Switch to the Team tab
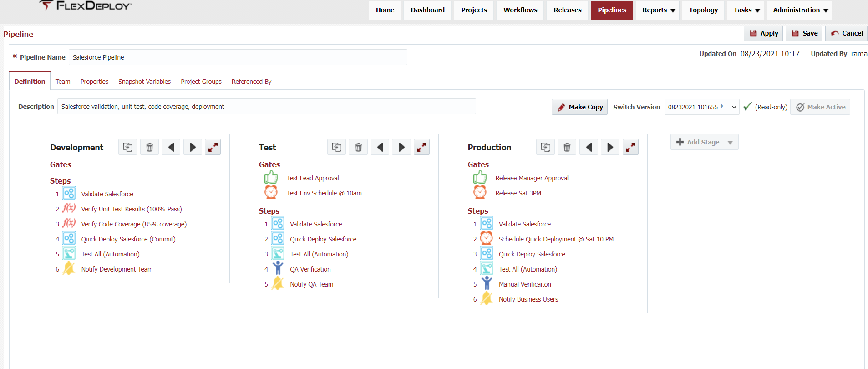Screen dimensions: 868x369 click(x=63, y=82)
